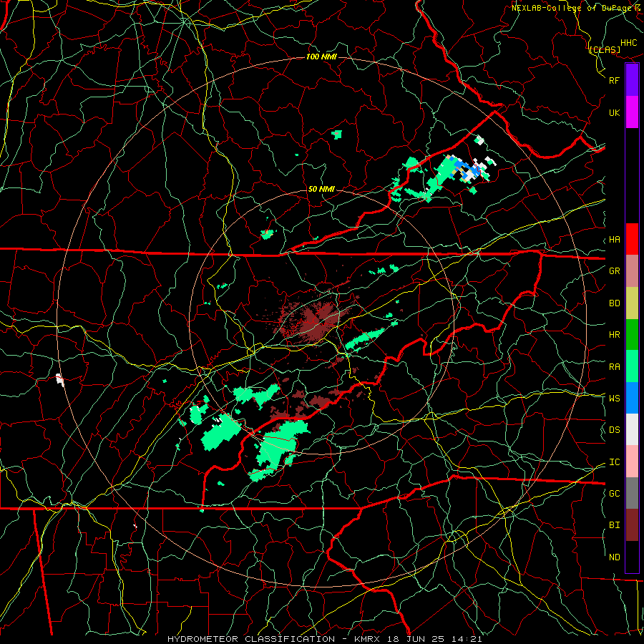Select the "HR" legend label
Viewport: 644px width, 644px height.
click(615, 335)
